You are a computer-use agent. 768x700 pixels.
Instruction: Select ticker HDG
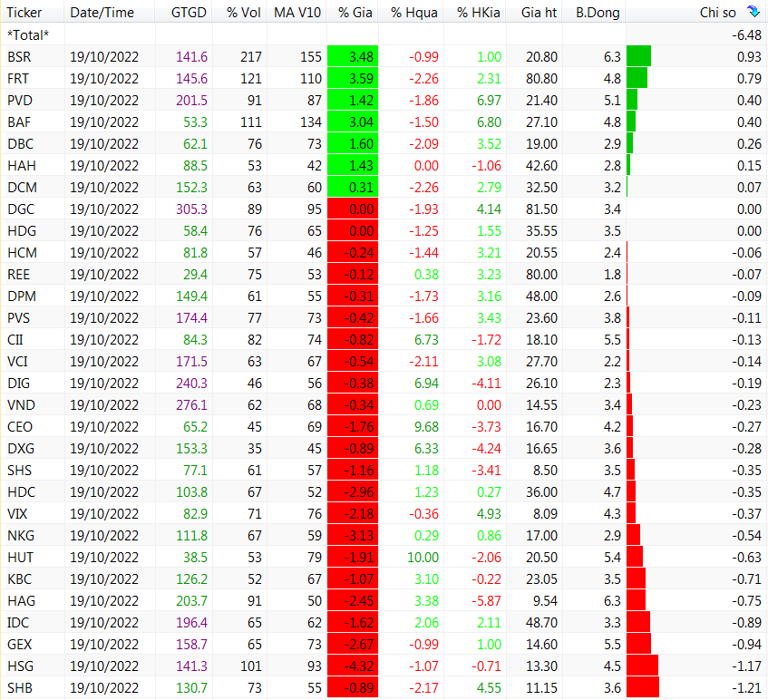point(22,230)
